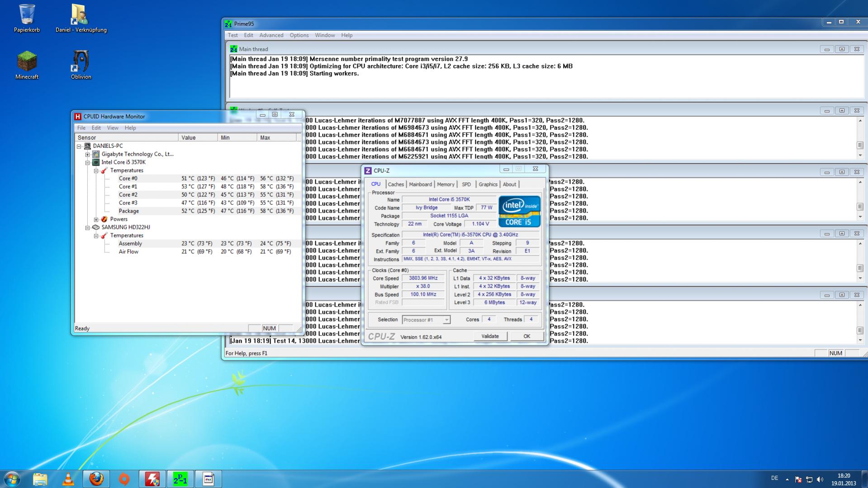Screen dimensions: 868x488
Task: Click the OK button in CPU-Z
Action: point(526,336)
